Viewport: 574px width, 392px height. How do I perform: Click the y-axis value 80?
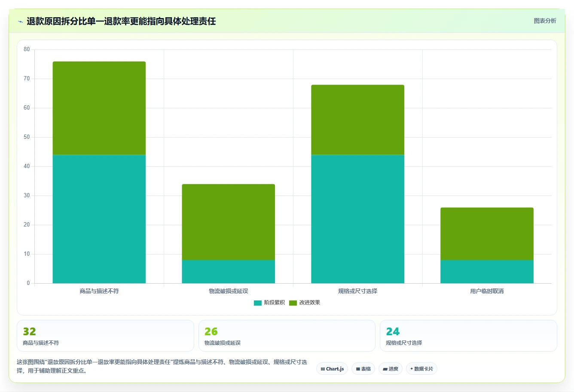[x=27, y=49]
